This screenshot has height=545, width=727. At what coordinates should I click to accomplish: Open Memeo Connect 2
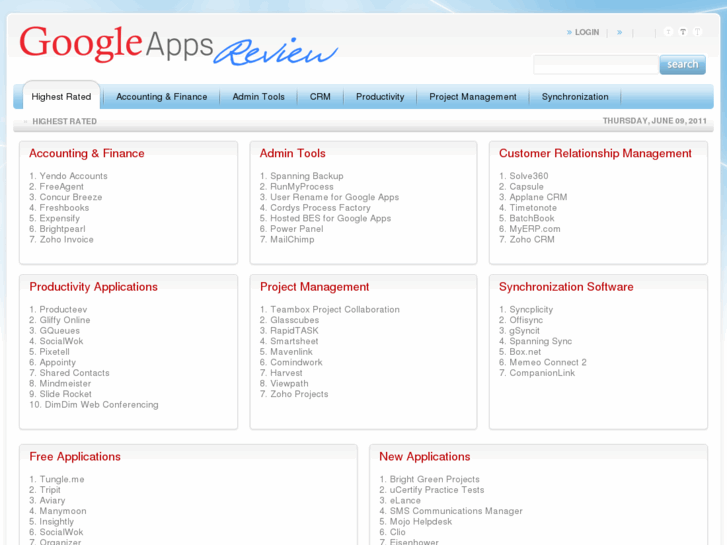pyautogui.click(x=548, y=362)
